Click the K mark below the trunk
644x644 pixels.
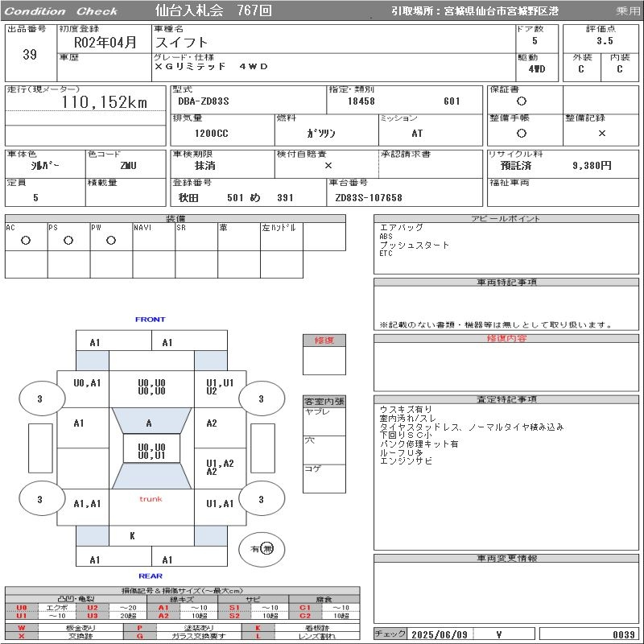132,536
